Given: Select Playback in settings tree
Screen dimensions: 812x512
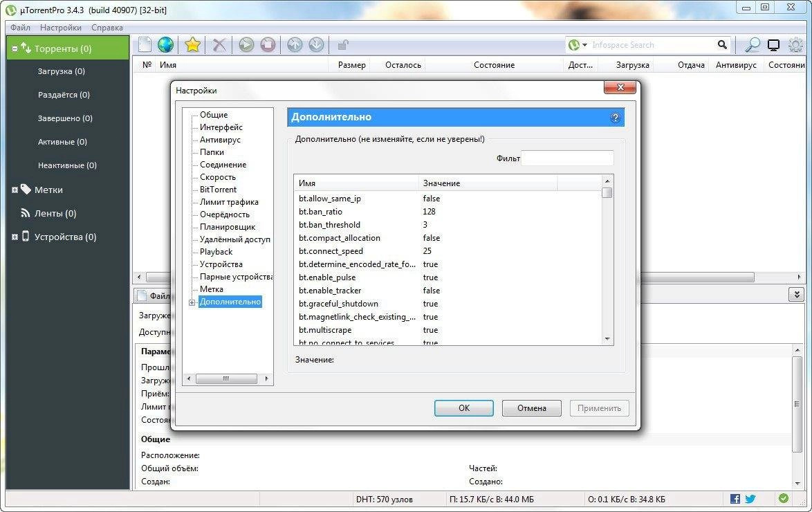Looking at the screenshot, I should [216, 251].
